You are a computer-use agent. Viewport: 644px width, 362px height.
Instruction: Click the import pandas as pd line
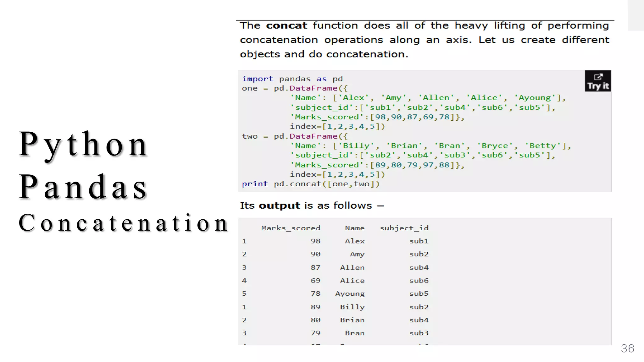(292, 79)
